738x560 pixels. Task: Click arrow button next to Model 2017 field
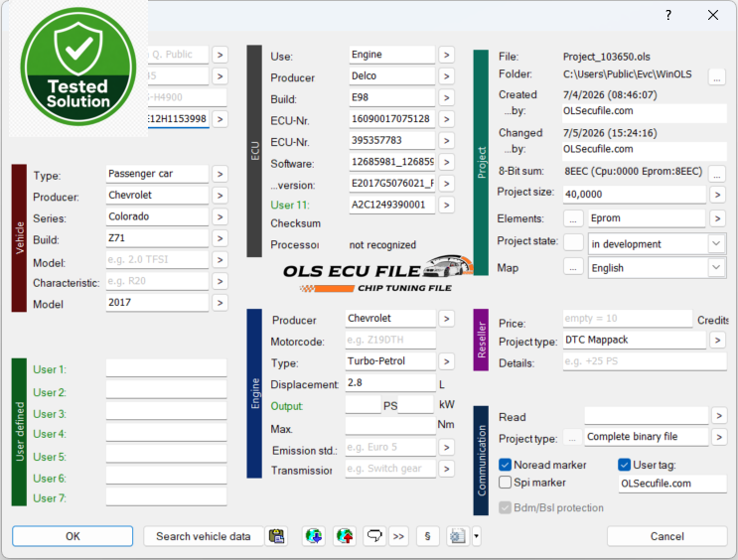pyautogui.click(x=220, y=303)
